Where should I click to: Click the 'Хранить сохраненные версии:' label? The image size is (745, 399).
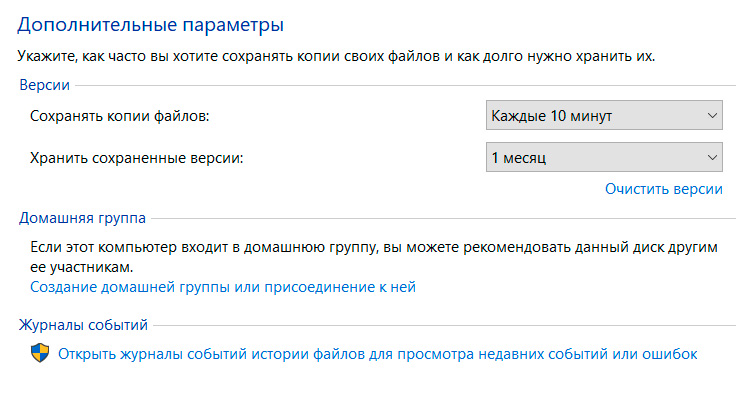[136, 158]
